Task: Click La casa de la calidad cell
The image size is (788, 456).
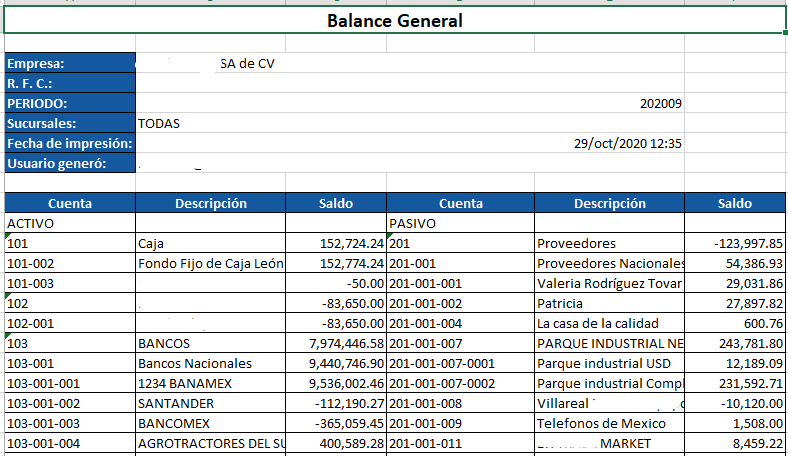Action: (x=610, y=323)
